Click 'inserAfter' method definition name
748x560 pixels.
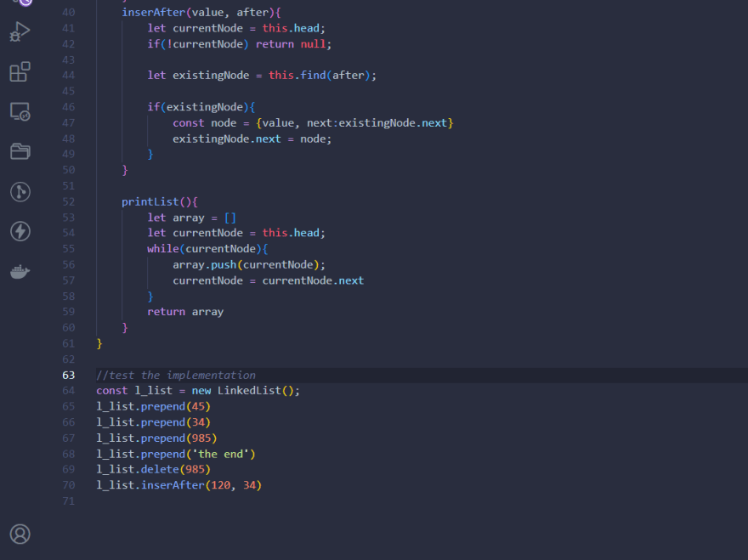153,13
